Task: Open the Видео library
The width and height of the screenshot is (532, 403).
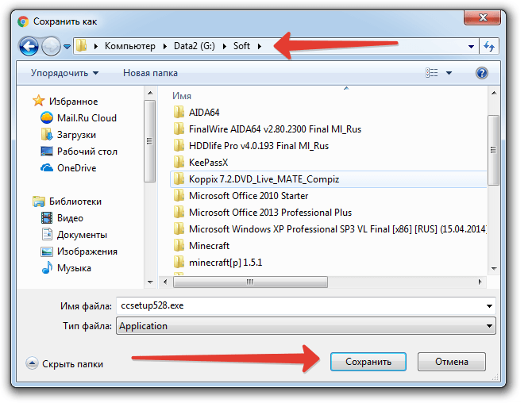Action: point(70,218)
